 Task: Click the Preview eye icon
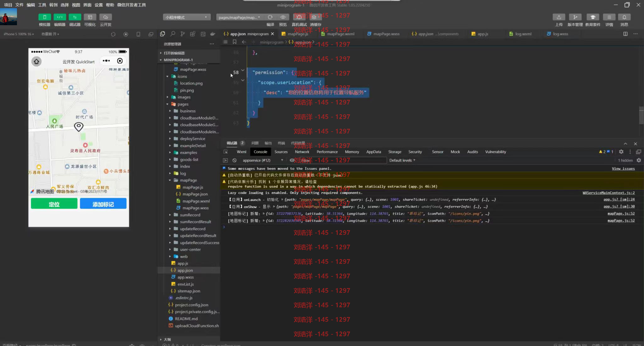[x=283, y=17]
